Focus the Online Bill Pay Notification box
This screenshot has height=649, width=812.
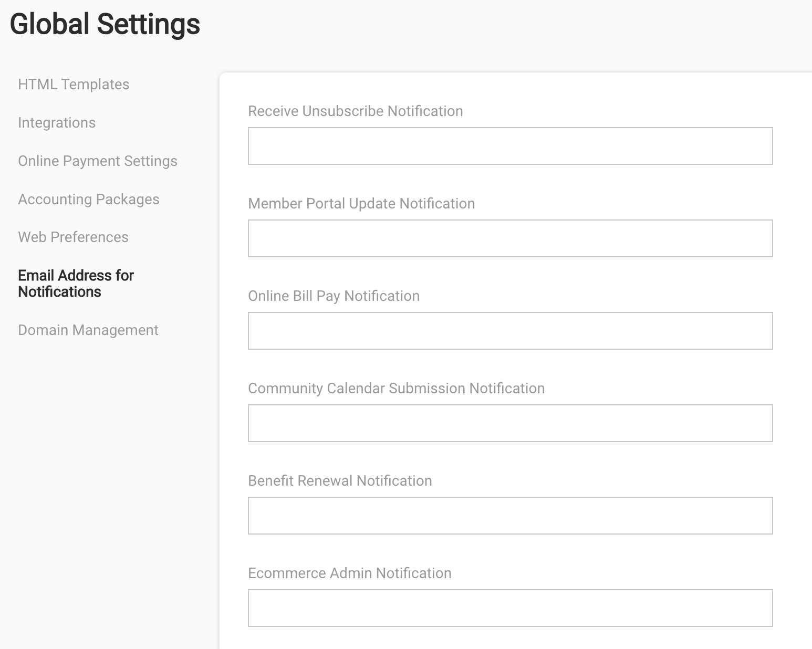(511, 331)
